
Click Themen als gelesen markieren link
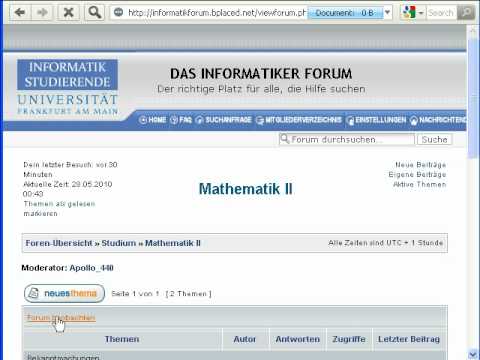coord(59,209)
